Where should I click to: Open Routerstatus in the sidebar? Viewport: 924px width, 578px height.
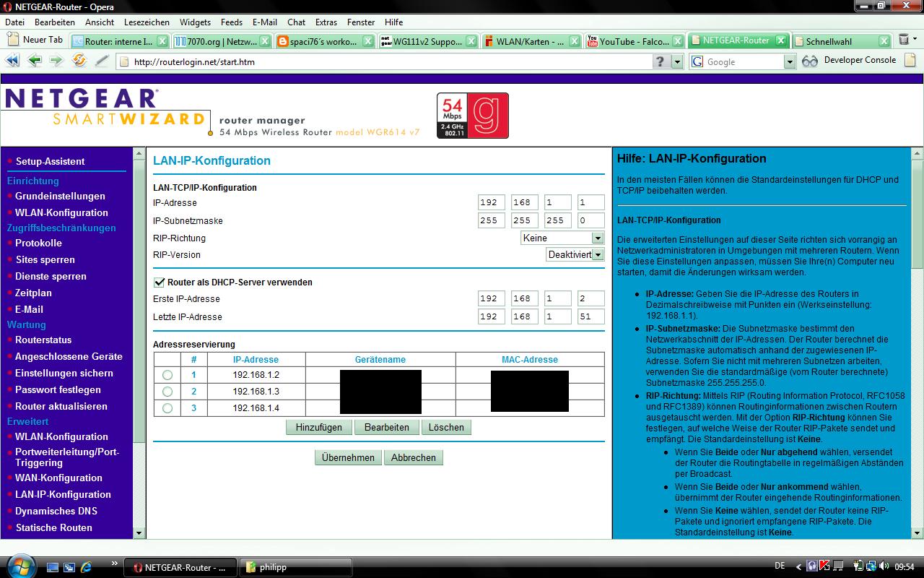[43, 340]
